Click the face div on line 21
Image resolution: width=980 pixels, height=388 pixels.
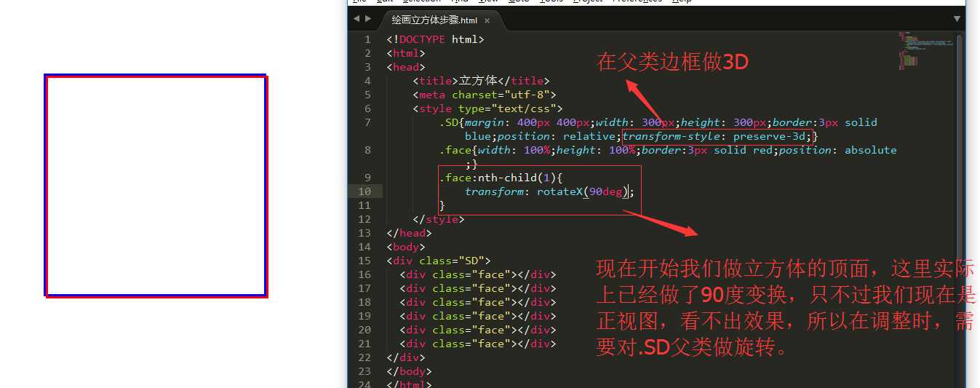[x=477, y=344]
